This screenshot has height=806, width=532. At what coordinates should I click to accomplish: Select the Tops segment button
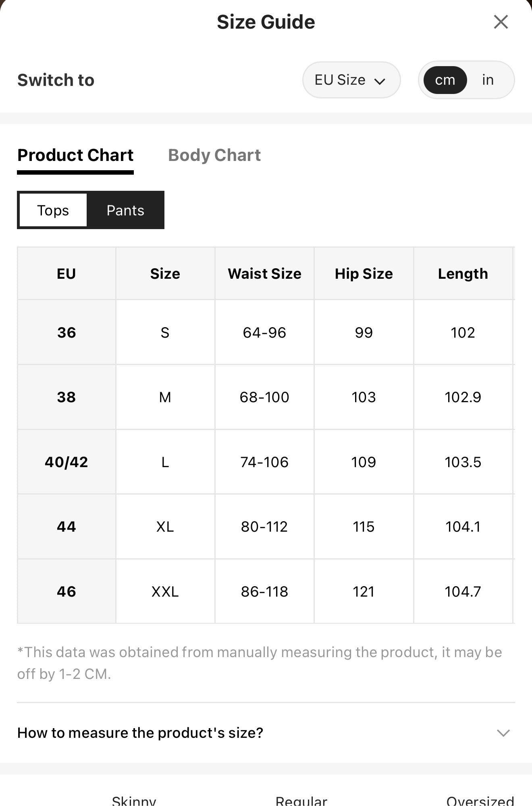click(x=53, y=210)
